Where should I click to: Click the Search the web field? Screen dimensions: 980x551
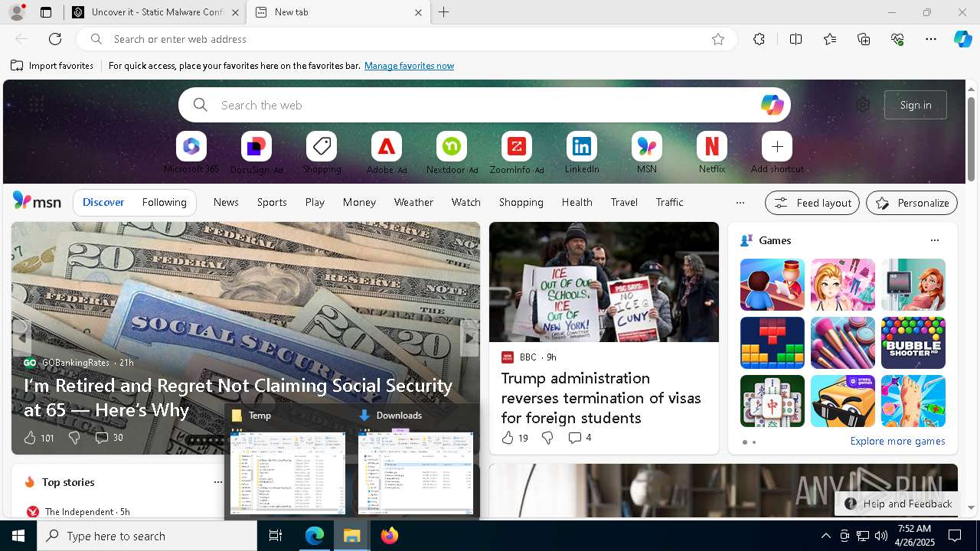(484, 105)
